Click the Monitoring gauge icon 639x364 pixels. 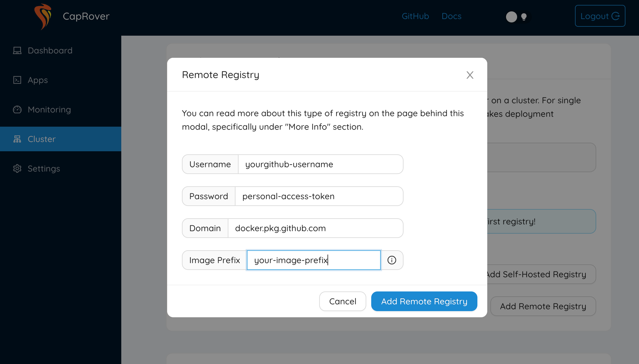click(17, 109)
